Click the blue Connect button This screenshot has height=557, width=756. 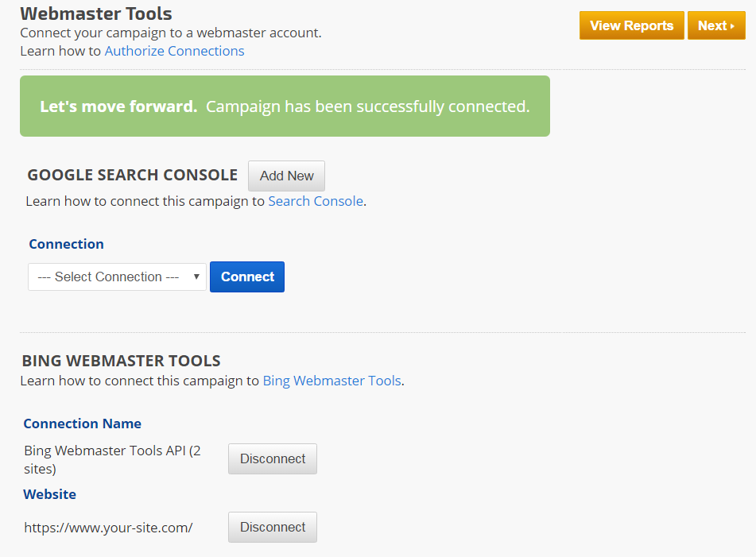coord(247,277)
